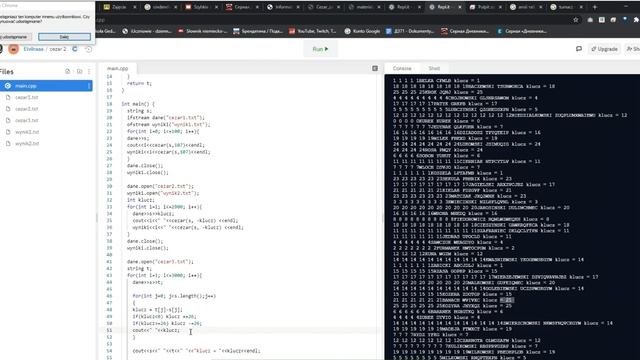
Task: Open Konto Google bookmark
Action: point(362,31)
